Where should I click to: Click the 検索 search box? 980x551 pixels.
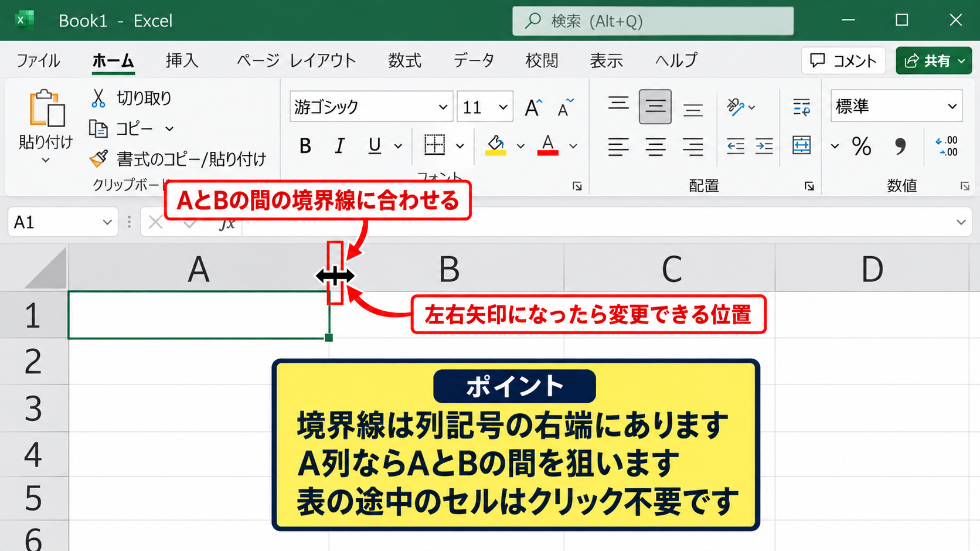[653, 21]
